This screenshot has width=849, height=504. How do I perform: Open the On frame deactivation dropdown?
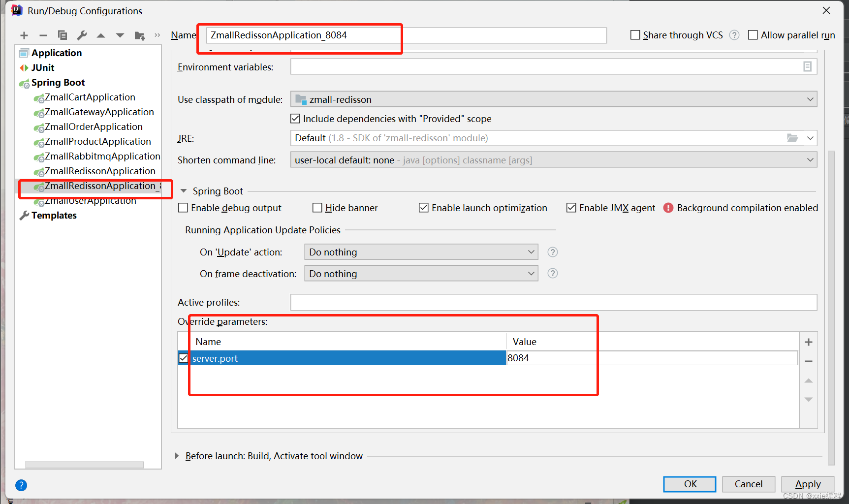pos(421,273)
